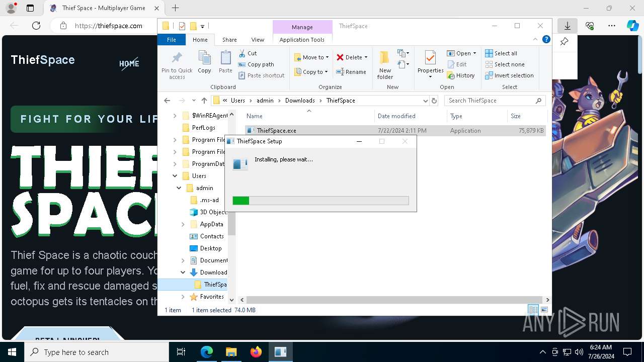Select Contacts in the navigation tree
Image resolution: width=644 pixels, height=362 pixels.
[211, 236]
